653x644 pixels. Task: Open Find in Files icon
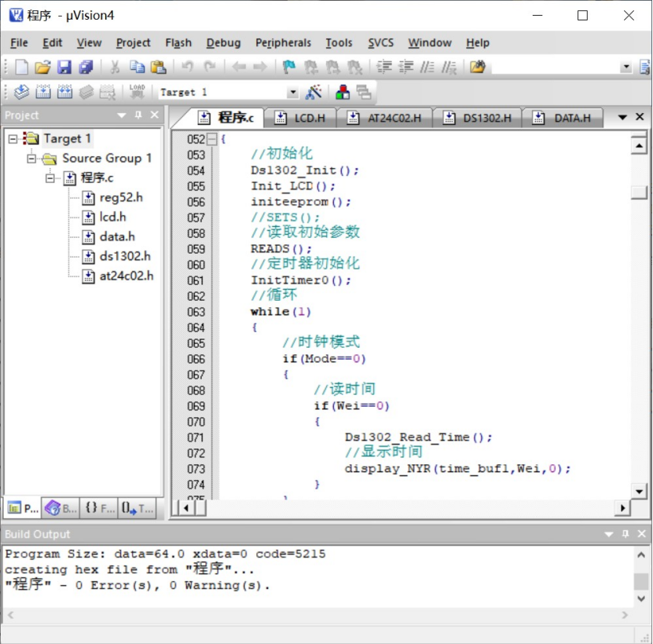tap(478, 67)
